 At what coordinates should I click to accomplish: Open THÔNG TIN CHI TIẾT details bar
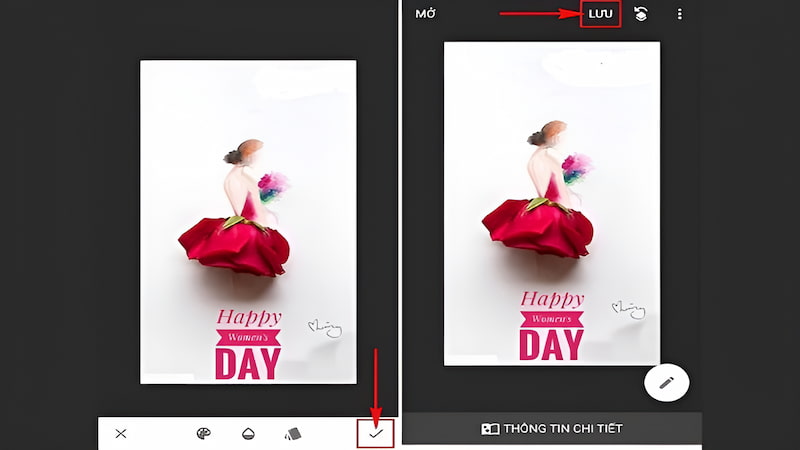coord(552,429)
